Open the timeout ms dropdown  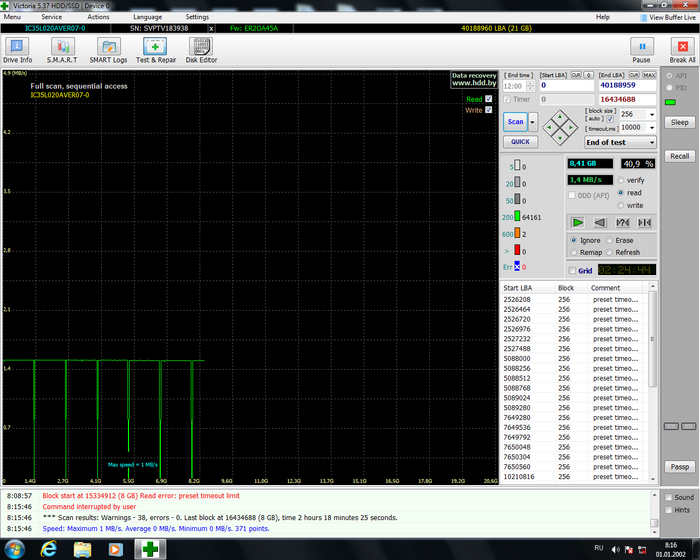tap(651, 128)
